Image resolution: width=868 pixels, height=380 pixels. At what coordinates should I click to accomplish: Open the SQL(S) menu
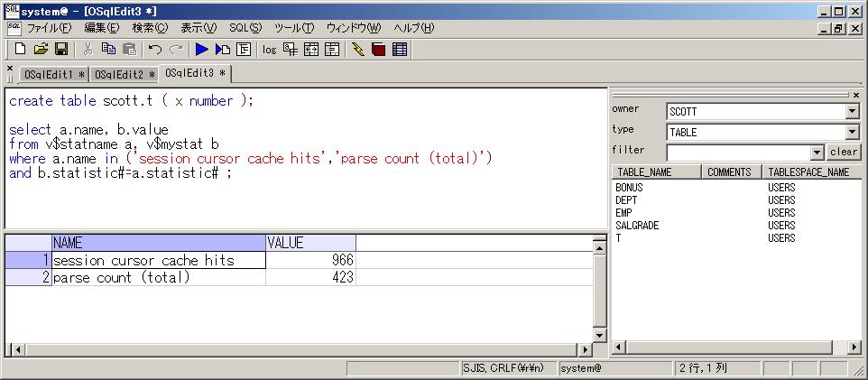(x=245, y=28)
